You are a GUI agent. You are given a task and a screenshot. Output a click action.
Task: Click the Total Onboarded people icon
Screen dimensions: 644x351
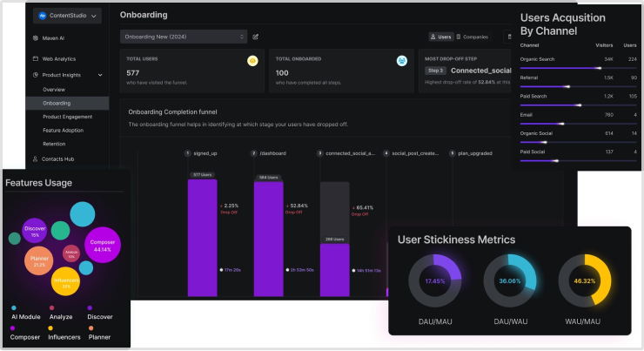[x=402, y=61]
